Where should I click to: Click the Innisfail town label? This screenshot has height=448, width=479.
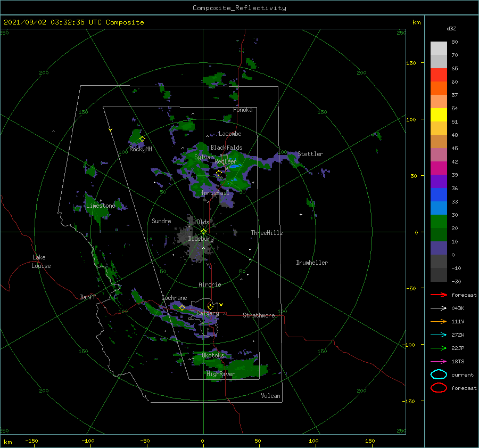tap(215, 193)
